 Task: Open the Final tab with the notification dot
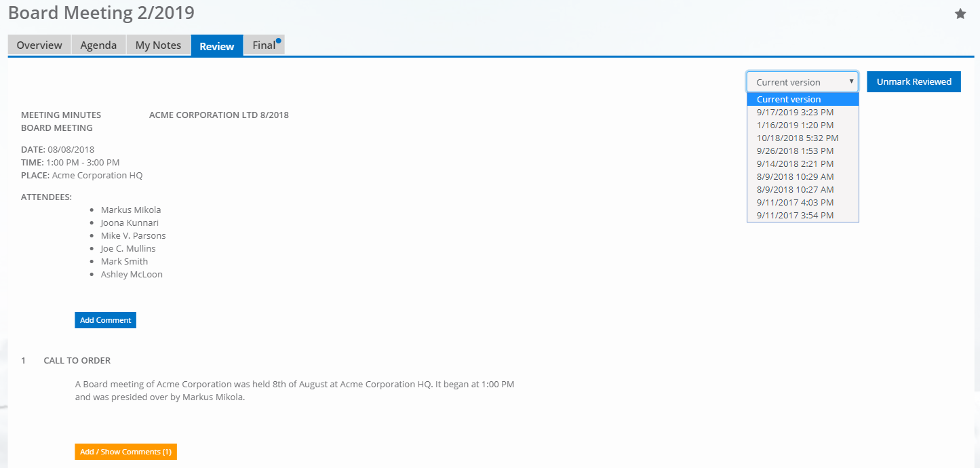click(x=263, y=45)
